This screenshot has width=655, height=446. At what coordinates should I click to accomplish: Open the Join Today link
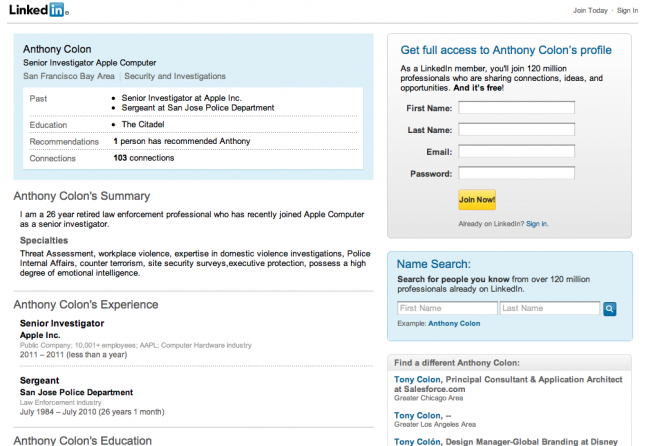(589, 10)
